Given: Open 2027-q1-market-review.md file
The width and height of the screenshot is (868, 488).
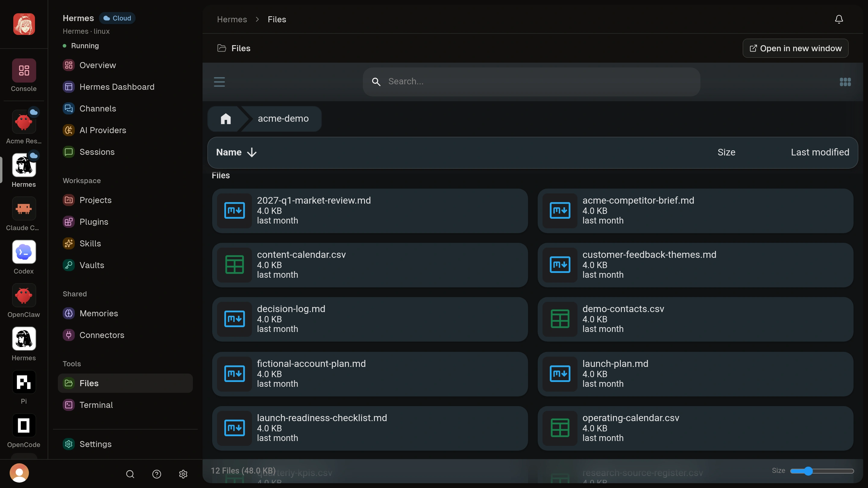Looking at the screenshot, I should 370,211.
